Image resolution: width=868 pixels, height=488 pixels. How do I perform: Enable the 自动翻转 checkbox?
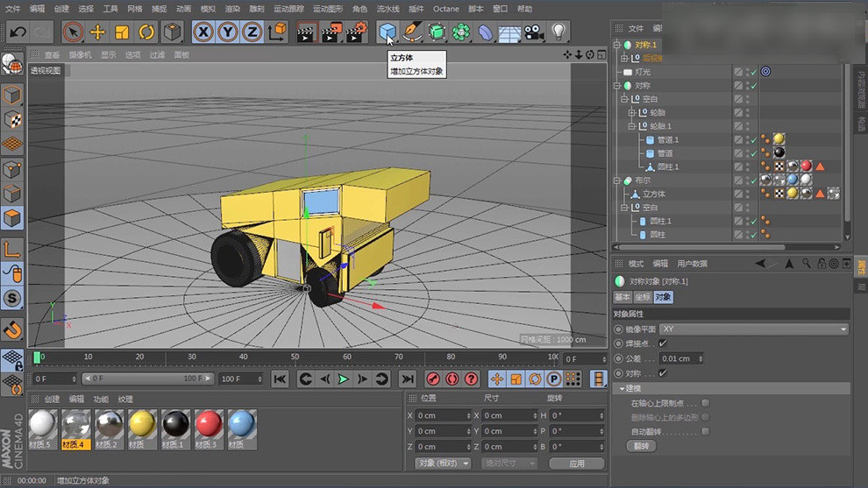(x=706, y=431)
